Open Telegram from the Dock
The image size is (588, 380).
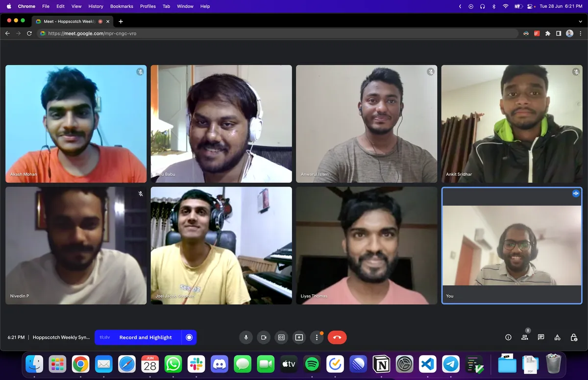tap(451, 364)
